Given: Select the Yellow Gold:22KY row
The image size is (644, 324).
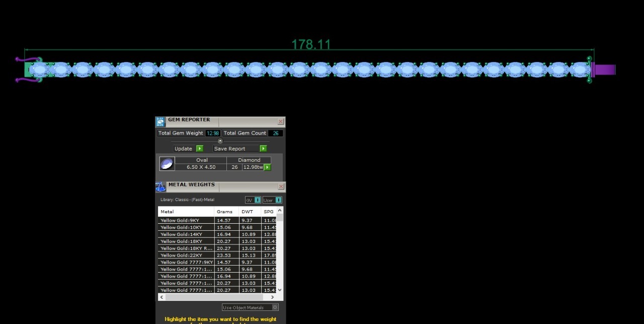Looking at the screenshot, I should tap(186, 255).
